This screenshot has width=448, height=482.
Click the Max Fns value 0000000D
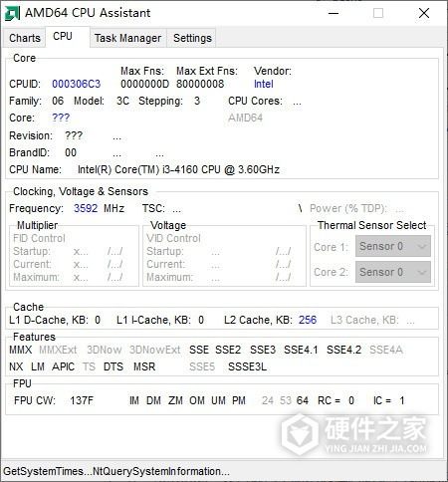tap(144, 84)
